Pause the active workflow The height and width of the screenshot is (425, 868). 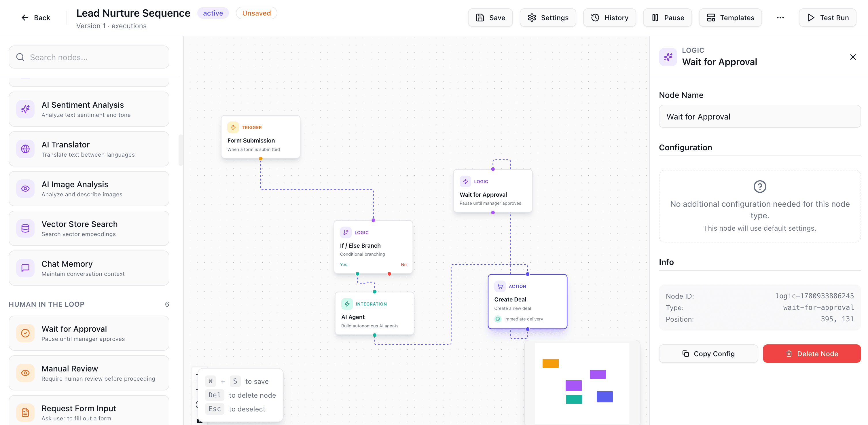pyautogui.click(x=667, y=18)
